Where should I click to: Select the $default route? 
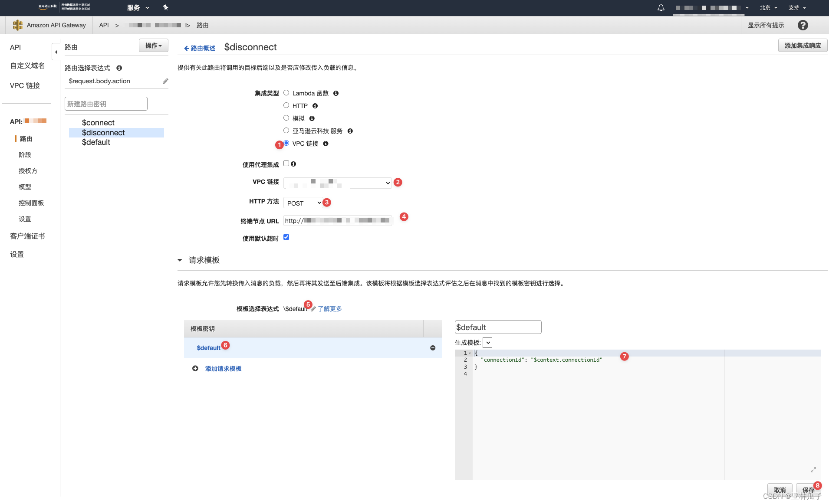(96, 142)
